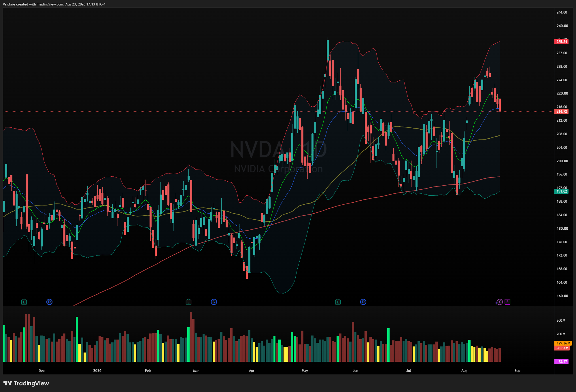Select the earnings E marker in late May
576x392 pixels.
pyautogui.click(x=338, y=302)
